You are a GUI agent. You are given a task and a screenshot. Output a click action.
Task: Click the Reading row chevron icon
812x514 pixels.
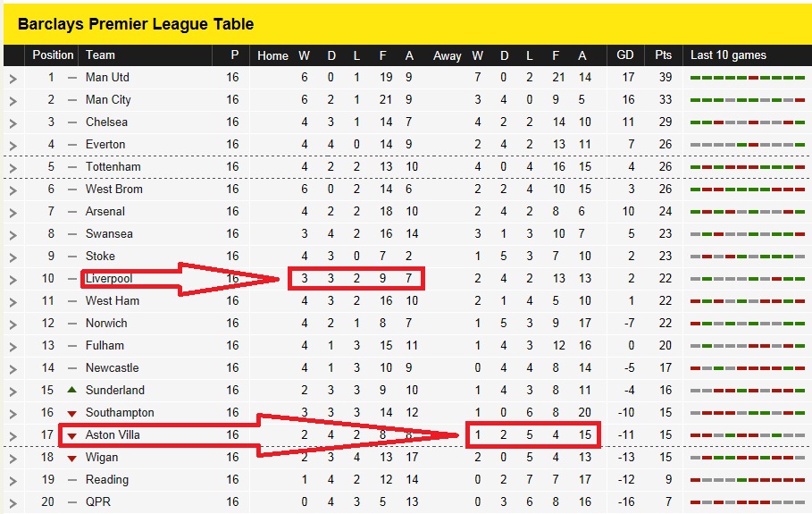13,481
